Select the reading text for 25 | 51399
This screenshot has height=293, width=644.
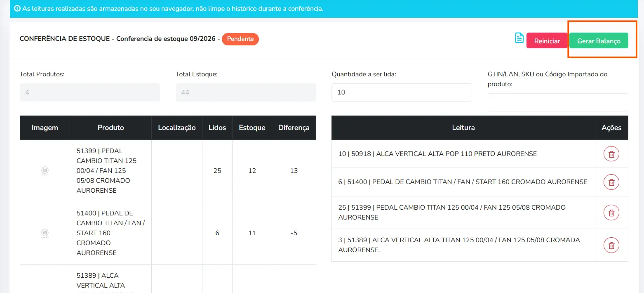(x=452, y=213)
